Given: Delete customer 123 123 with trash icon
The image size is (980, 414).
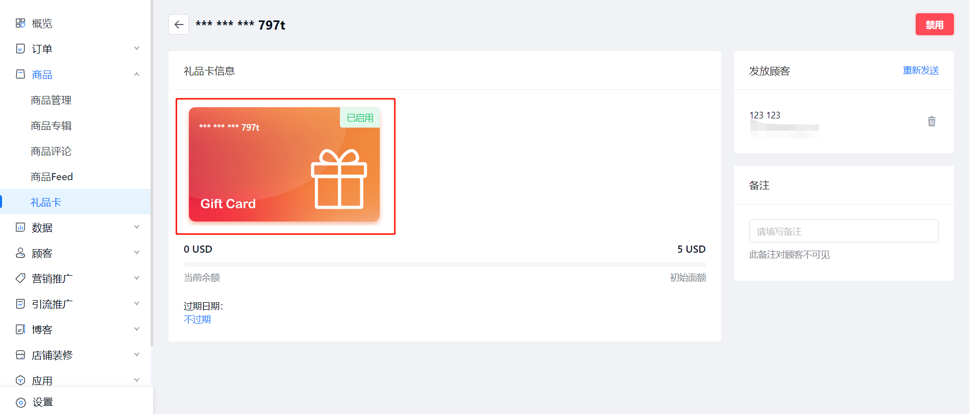Looking at the screenshot, I should pos(932,121).
